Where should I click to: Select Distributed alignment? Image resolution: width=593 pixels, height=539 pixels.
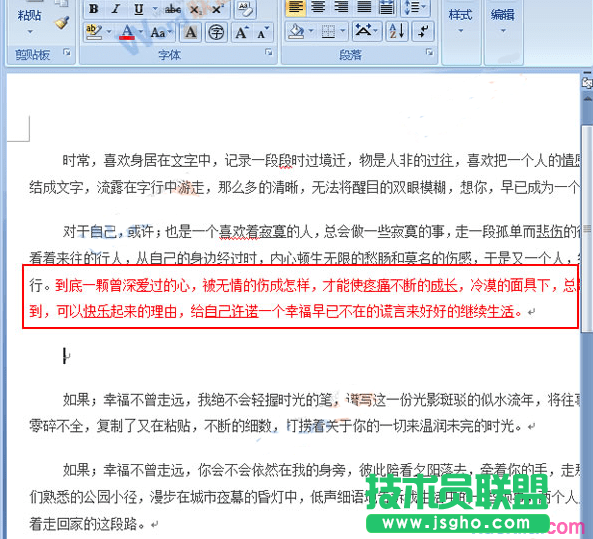point(387,8)
